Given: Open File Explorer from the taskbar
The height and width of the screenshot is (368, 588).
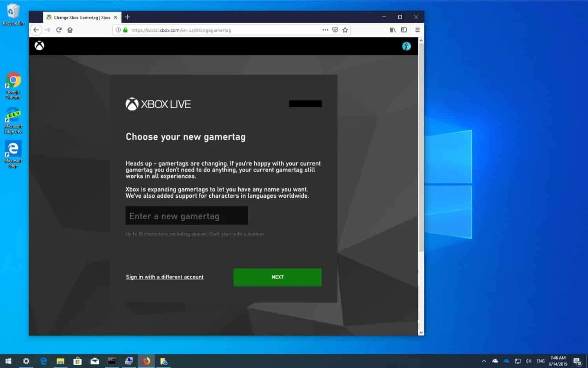Looking at the screenshot, I should [x=60, y=361].
